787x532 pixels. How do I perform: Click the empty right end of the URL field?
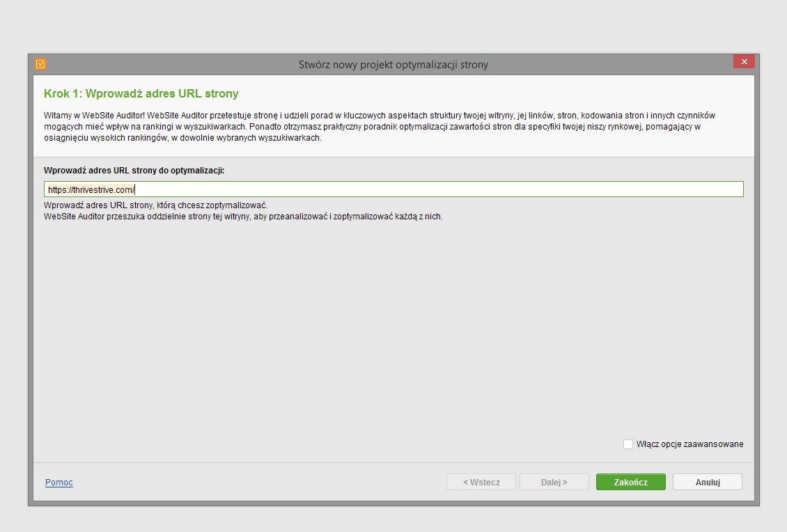tap(627, 189)
